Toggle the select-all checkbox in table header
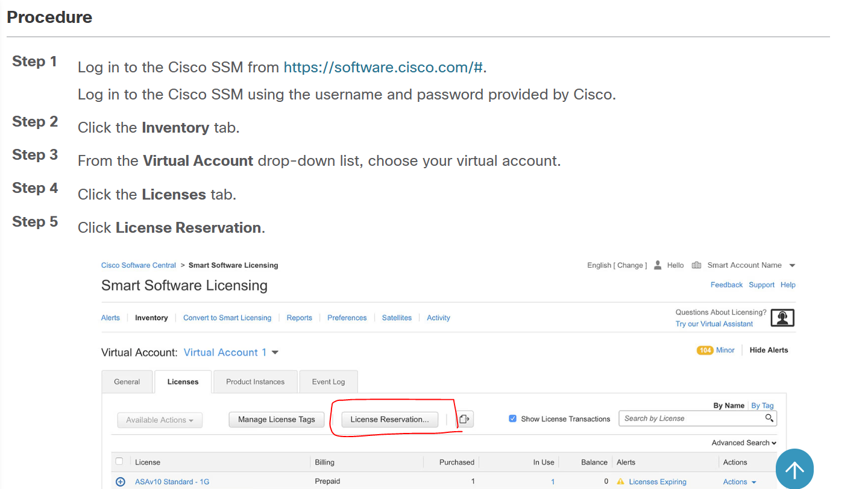 click(119, 461)
